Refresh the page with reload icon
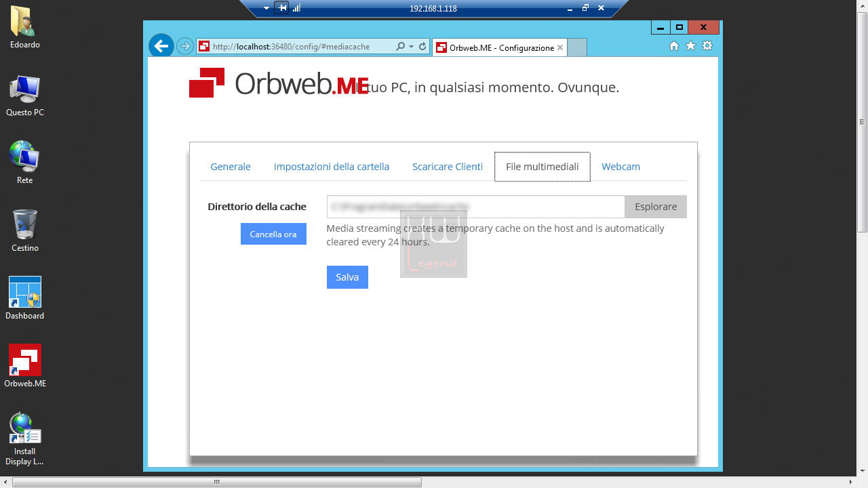 pyautogui.click(x=422, y=47)
